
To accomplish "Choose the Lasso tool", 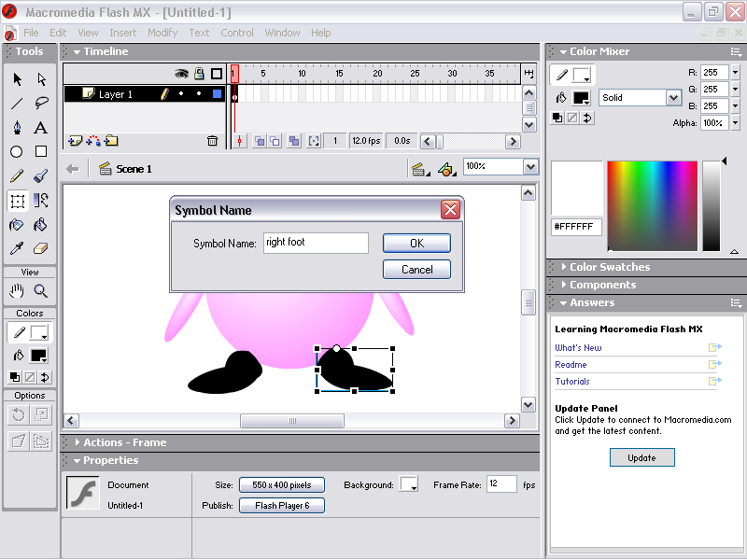I will pos(41,103).
